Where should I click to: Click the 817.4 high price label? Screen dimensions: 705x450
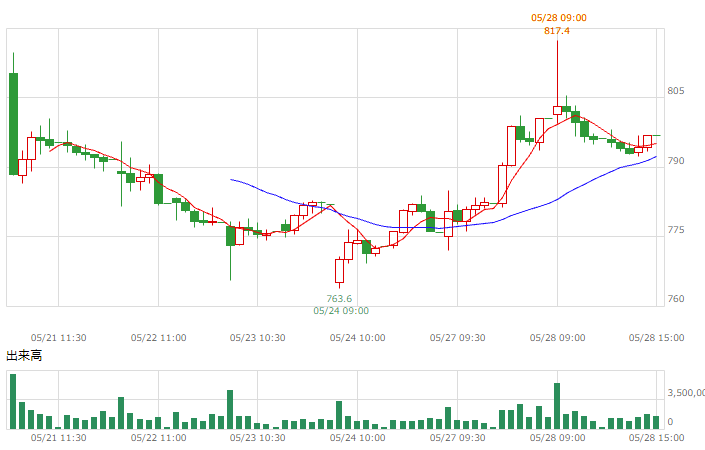[557, 31]
